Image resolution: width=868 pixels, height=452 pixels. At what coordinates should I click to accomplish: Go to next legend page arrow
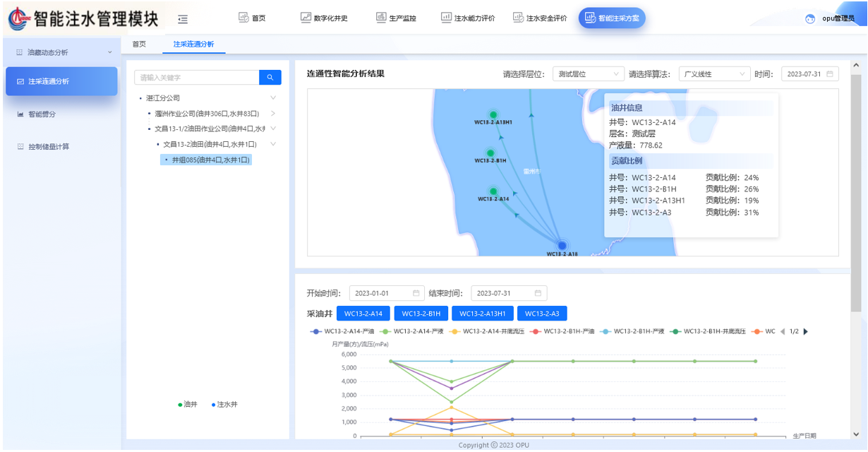806,331
